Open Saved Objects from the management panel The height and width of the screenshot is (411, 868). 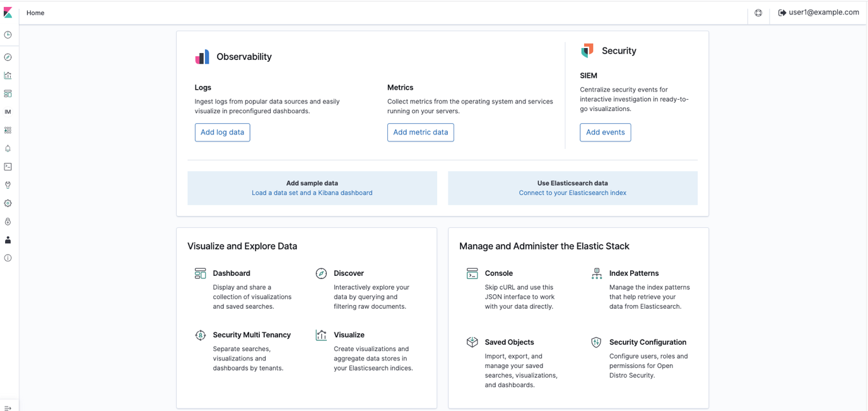(x=509, y=342)
